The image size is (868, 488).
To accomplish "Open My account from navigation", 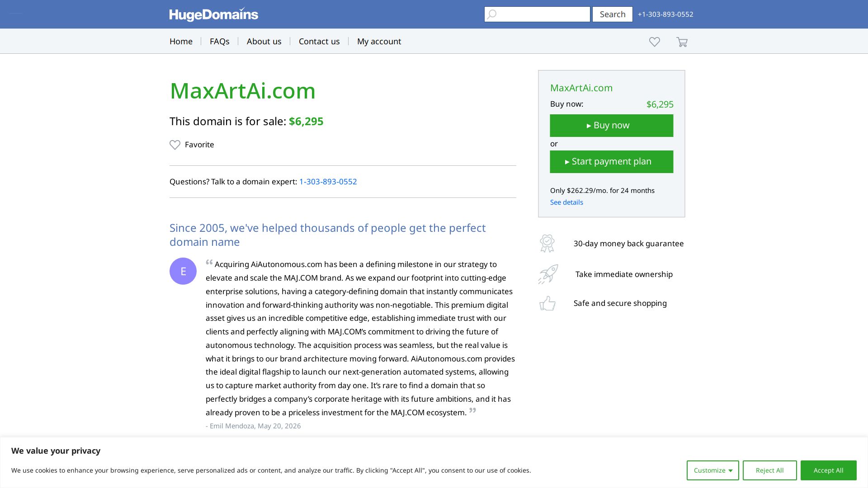I will pos(379,41).
